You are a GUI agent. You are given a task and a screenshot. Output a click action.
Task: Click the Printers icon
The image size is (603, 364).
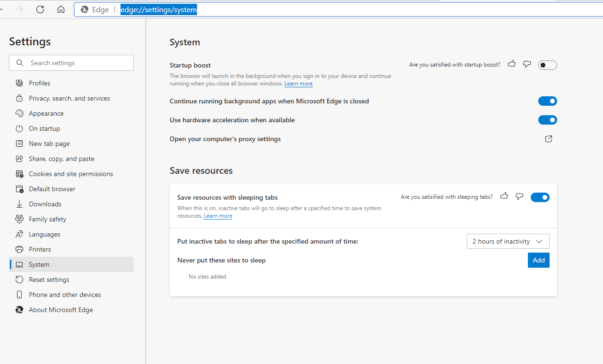[x=19, y=249]
